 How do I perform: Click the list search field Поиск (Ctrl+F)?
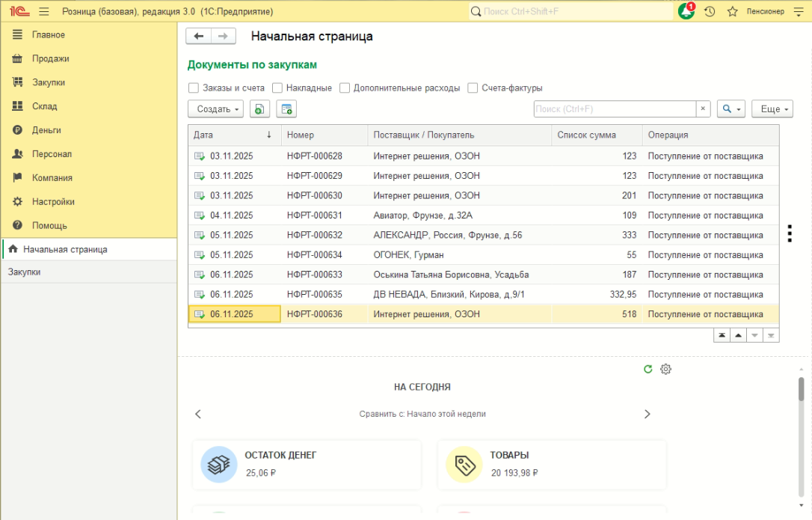pos(615,109)
